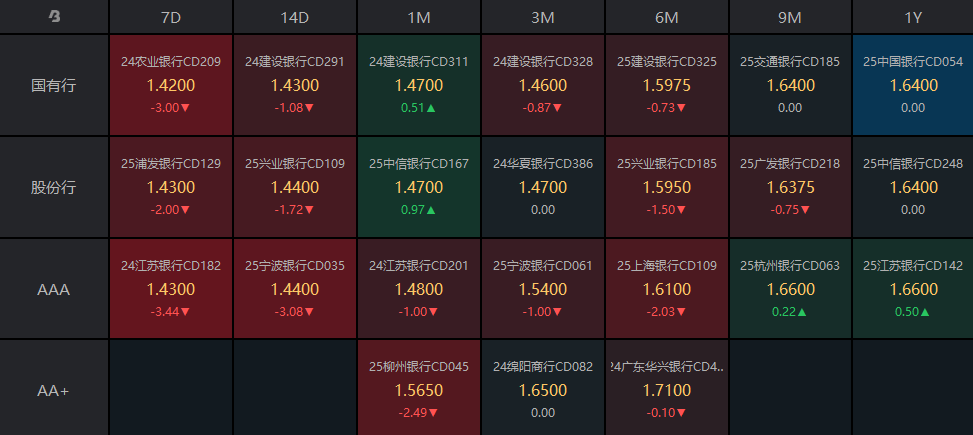The height and width of the screenshot is (435, 973).
Task: Open 25浦发银行CD129 quote cell
Action: pyautogui.click(x=171, y=187)
